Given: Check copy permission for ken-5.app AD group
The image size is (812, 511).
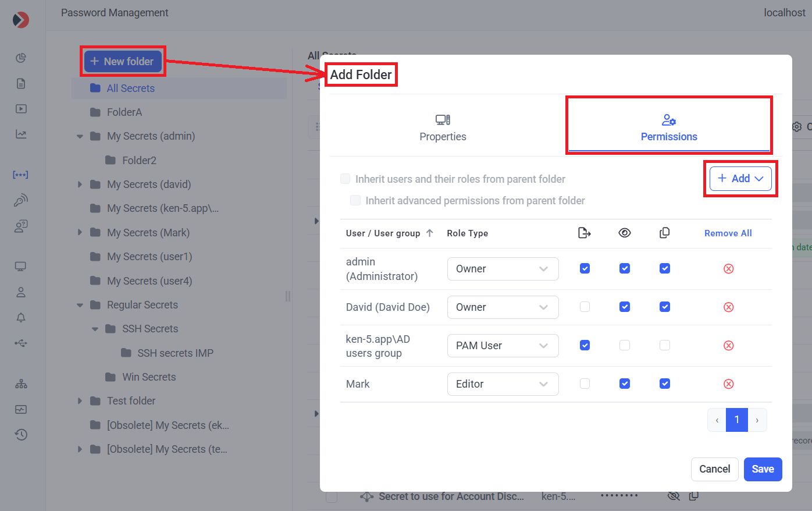Looking at the screenshot, I should [x=665, y=345].
